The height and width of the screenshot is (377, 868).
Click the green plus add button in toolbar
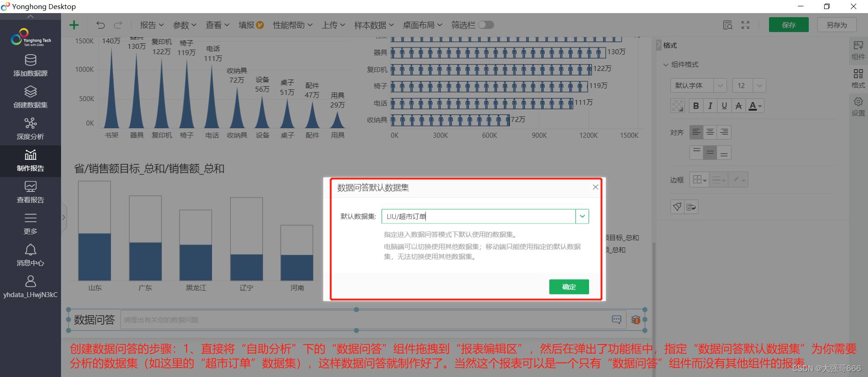click(74, 25)
